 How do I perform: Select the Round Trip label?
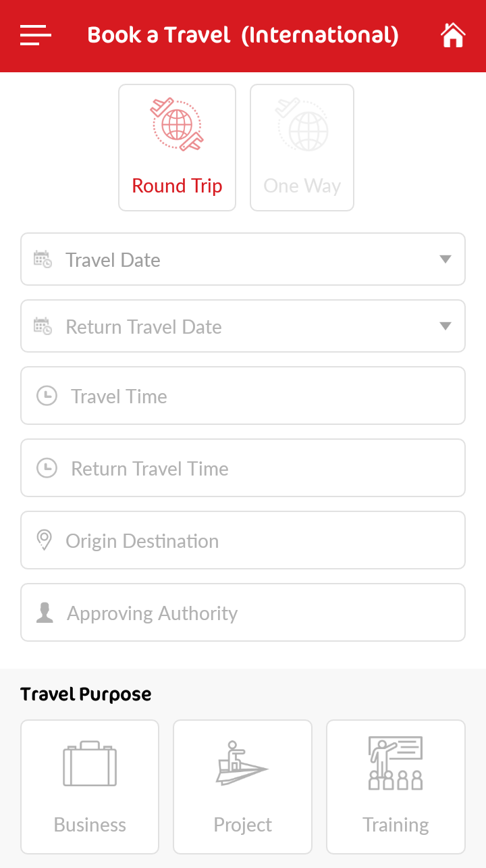(177, 186)
